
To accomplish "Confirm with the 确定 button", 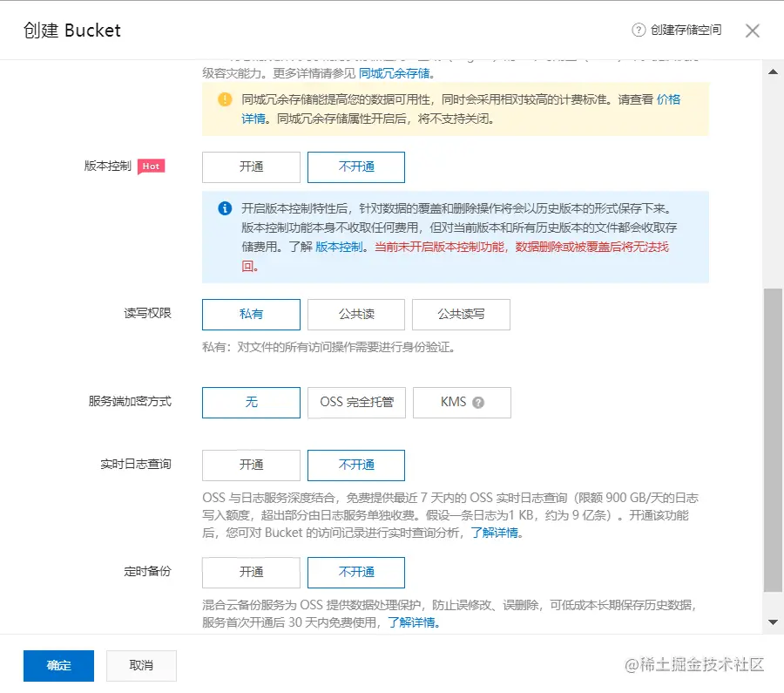I will pyautogui.click(x=58, y=665).
